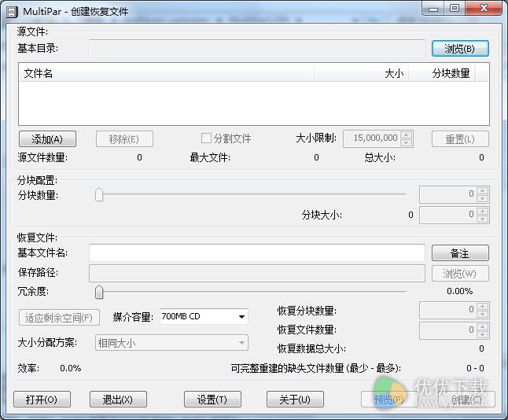This screenshot has width=508, height=420.
Task: Click the 分块数量 column header in file list
Action: coord(442,73)
